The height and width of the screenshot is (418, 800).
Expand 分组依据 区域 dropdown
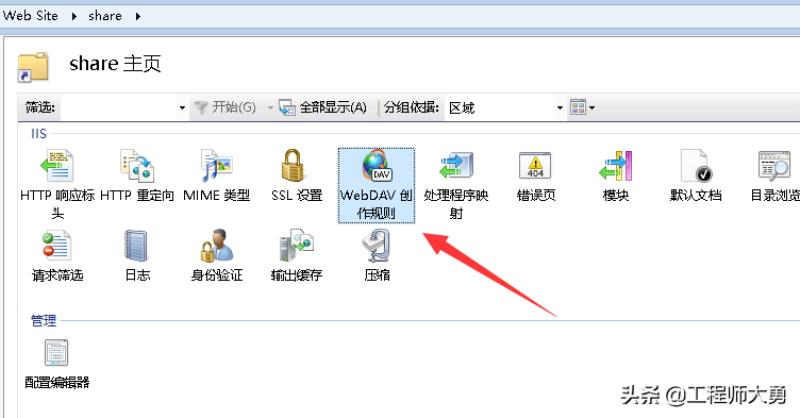[560, 108]
